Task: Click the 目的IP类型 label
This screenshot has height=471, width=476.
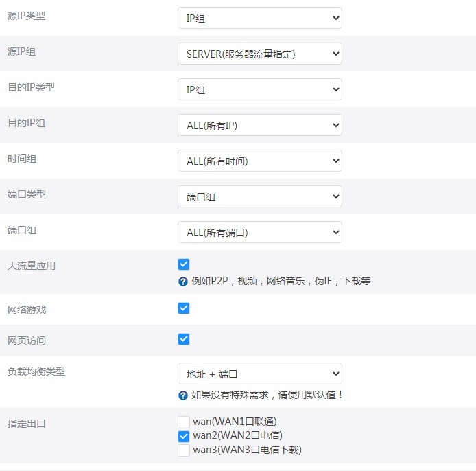Action: point(32,87)
